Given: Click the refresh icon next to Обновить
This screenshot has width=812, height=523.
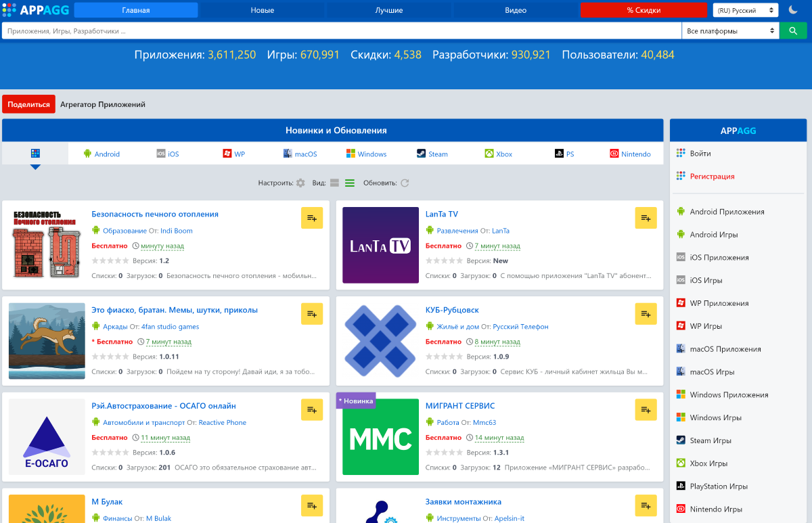Looking at the screenshot, I should click(x=405, y=183).
